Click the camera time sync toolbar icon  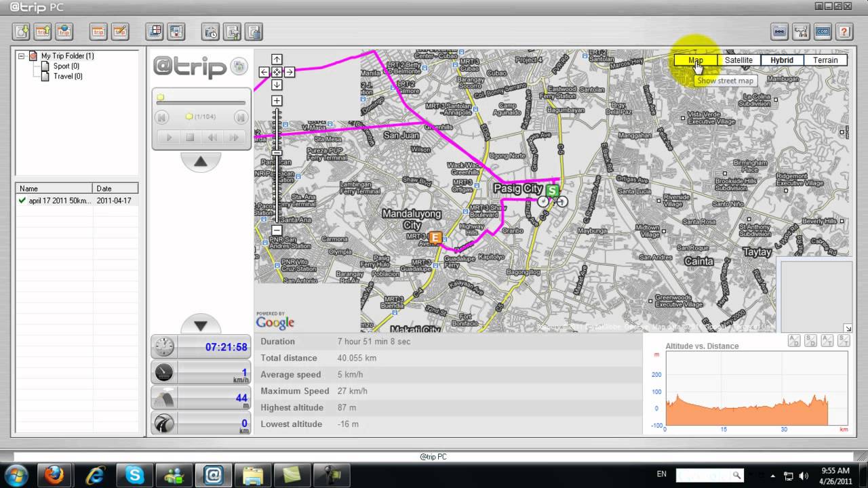click(211, 31)
